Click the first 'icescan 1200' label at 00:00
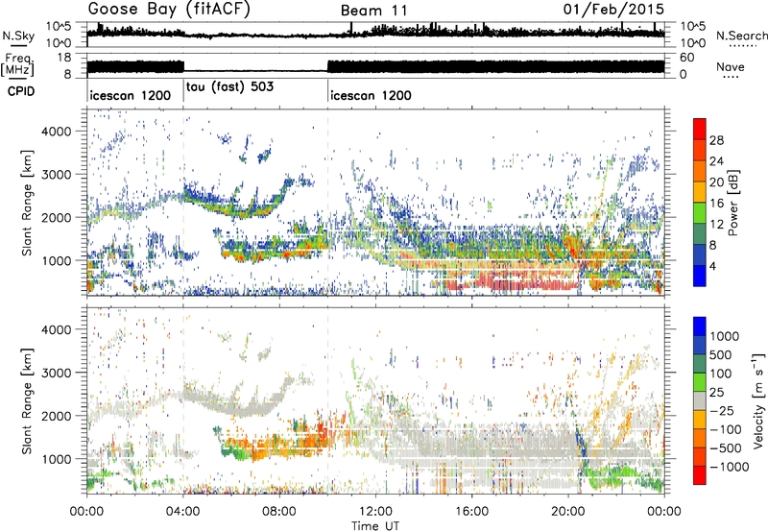The height and width of the screenshot is (532, 768). coord(131,95)
